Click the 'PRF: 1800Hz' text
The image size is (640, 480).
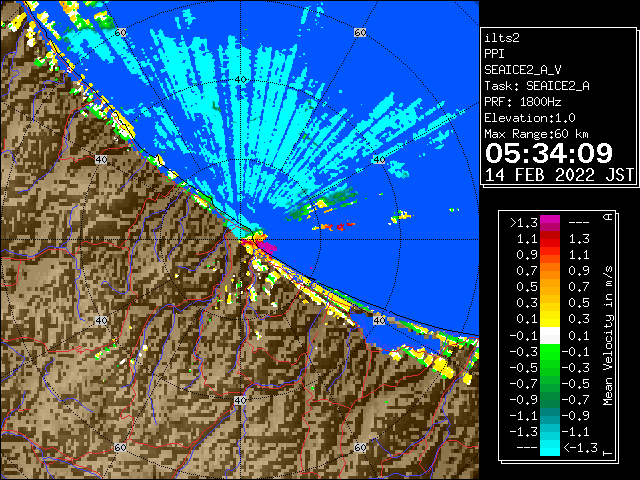click(x=523, y=102)
